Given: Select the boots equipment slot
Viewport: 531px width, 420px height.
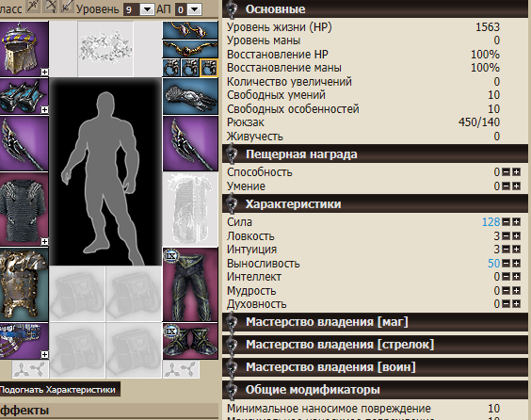Looking at the screenshot, I should pos(190,341).
